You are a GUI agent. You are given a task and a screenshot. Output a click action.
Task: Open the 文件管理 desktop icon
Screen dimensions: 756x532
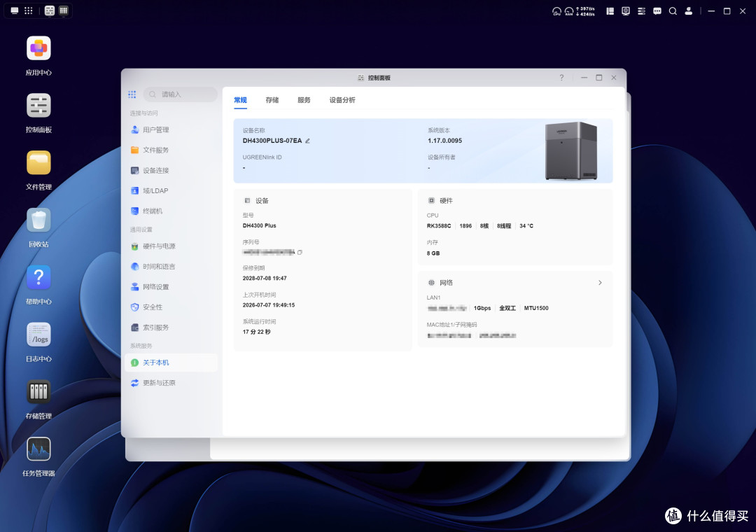pos(38,162)
